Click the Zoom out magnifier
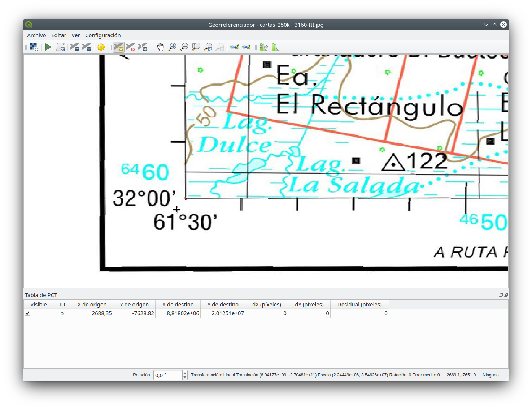The height and width of the screenshot is (409, 532). point(184,47)
